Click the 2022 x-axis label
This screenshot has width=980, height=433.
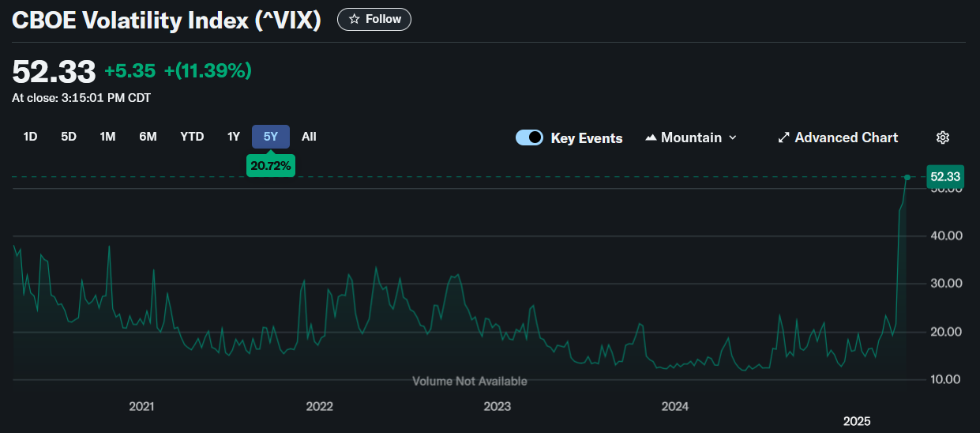point(319,407)
